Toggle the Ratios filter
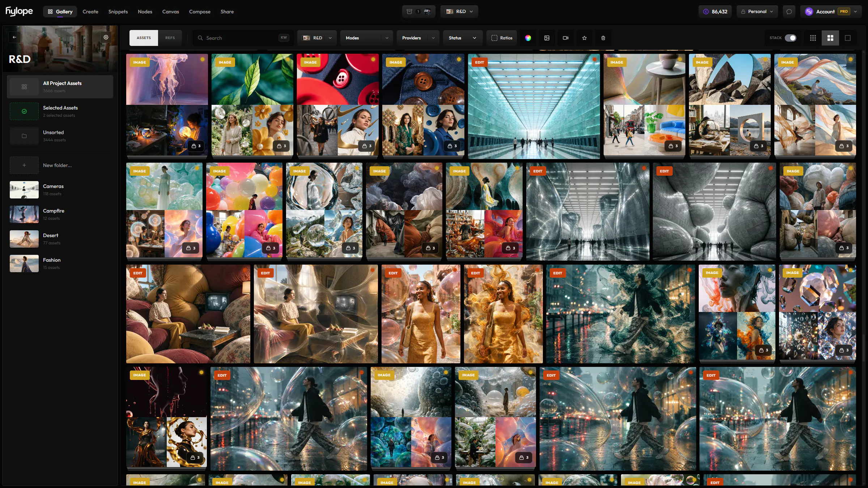This screenshot has height=488, width=868. pos(502,38)
